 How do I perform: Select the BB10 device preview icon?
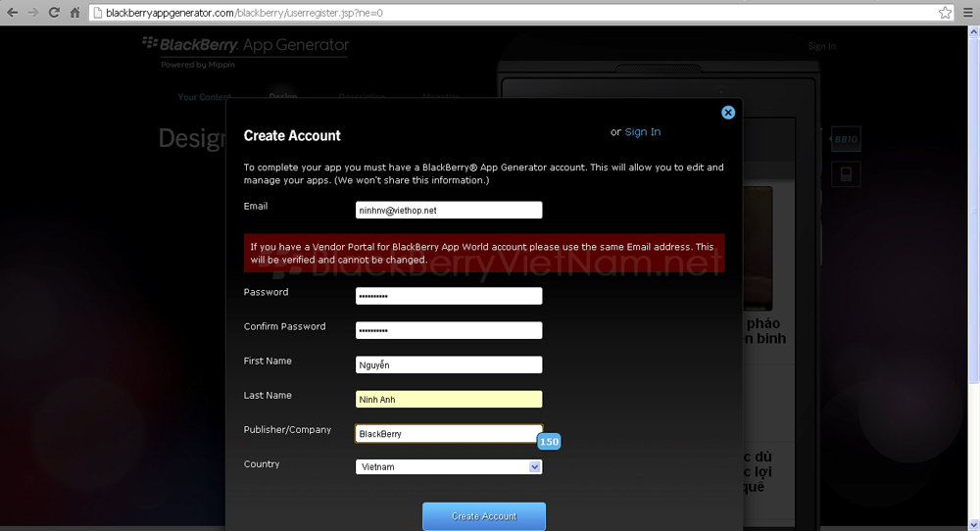(846, 139)
